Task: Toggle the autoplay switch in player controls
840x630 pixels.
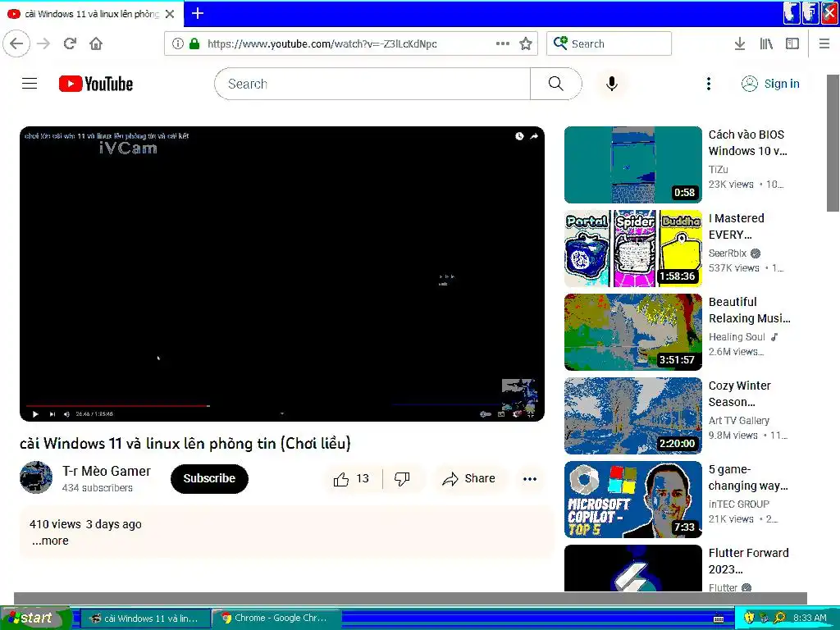Action: click(x=486, y=414)
